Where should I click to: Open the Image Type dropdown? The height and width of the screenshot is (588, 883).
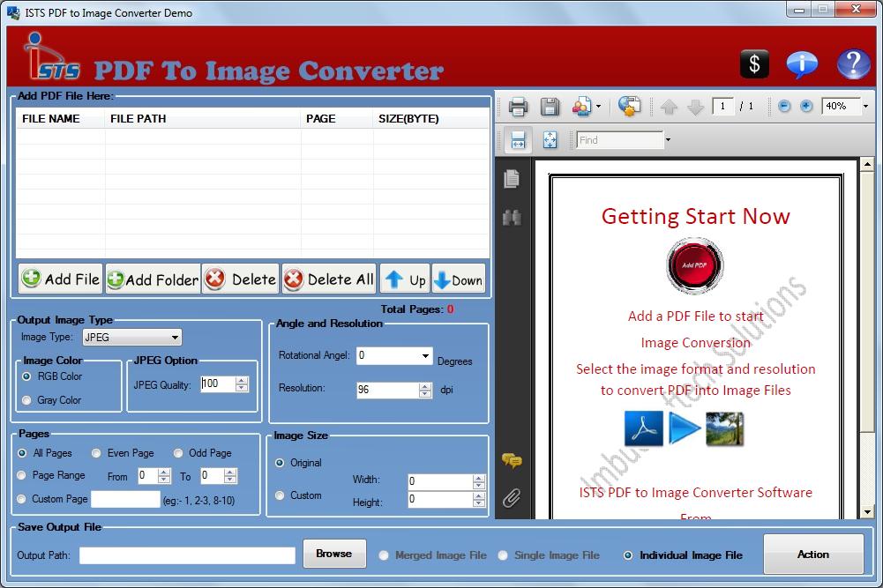tap(174, 337)
